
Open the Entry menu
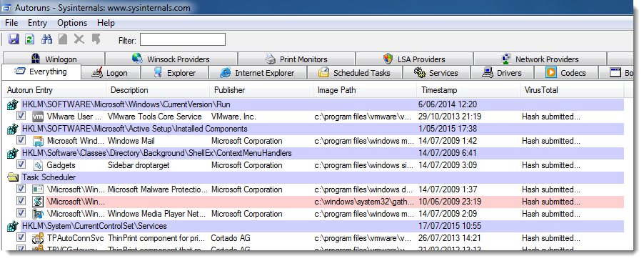(37, 23)
